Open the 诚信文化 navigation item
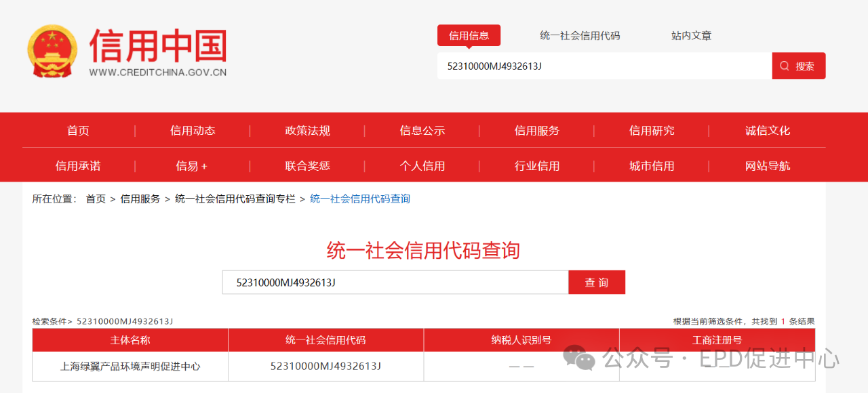Screen dimensions: 868x393 pos(768,131)
